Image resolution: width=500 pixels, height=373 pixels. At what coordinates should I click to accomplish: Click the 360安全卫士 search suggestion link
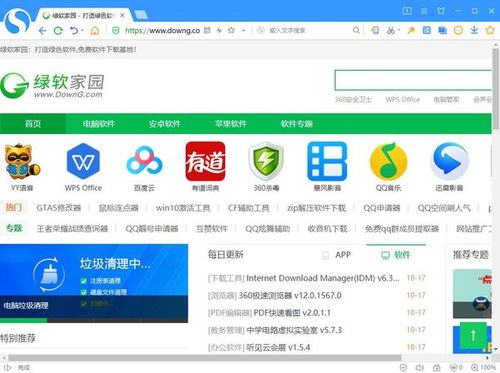(353, 100)
